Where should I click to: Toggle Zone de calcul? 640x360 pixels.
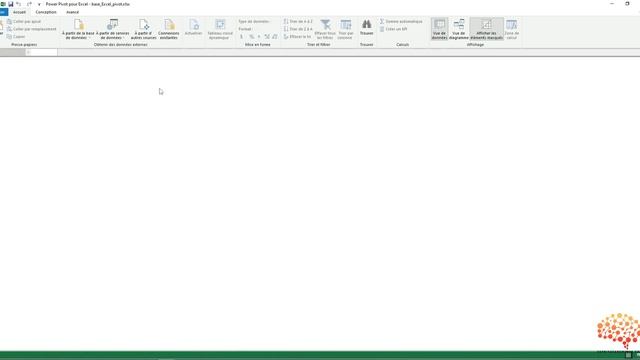pos(511,29)
